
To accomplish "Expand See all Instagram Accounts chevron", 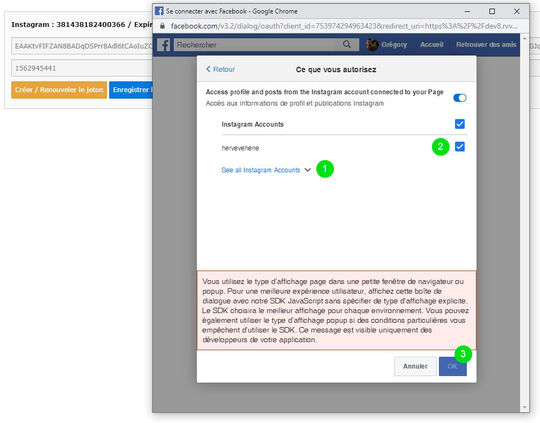I will tap(308, 170).
